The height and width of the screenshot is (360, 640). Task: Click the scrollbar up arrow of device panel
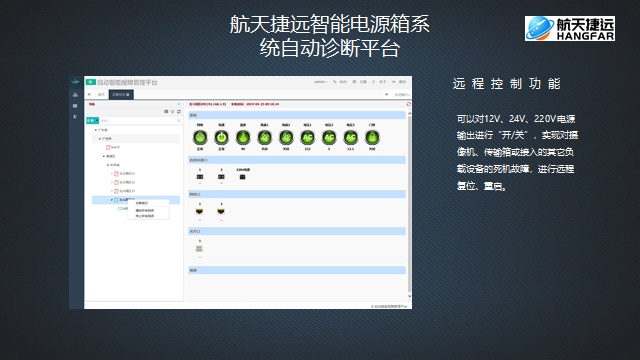pos(409,113)
